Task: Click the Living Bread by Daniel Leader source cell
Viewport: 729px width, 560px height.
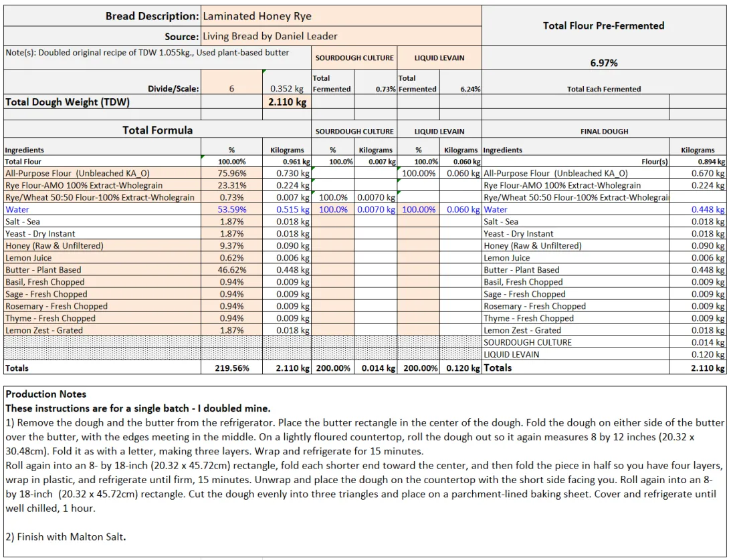Action: (341, 36)
